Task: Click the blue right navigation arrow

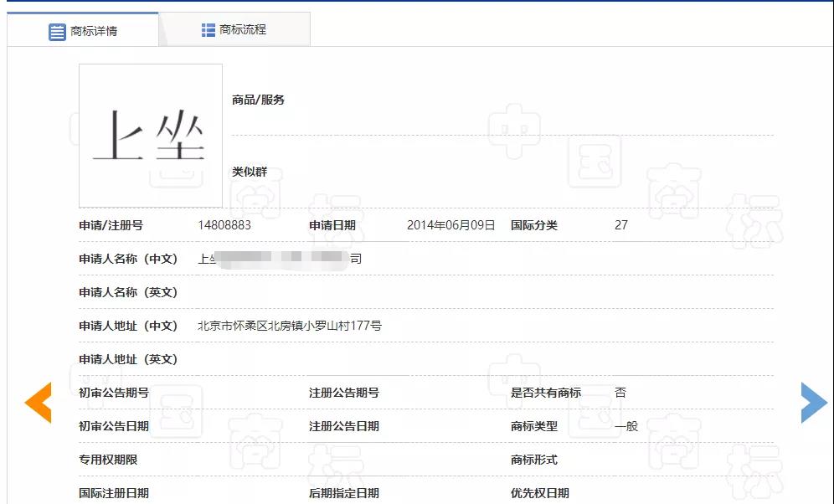Action: (813, 403)
